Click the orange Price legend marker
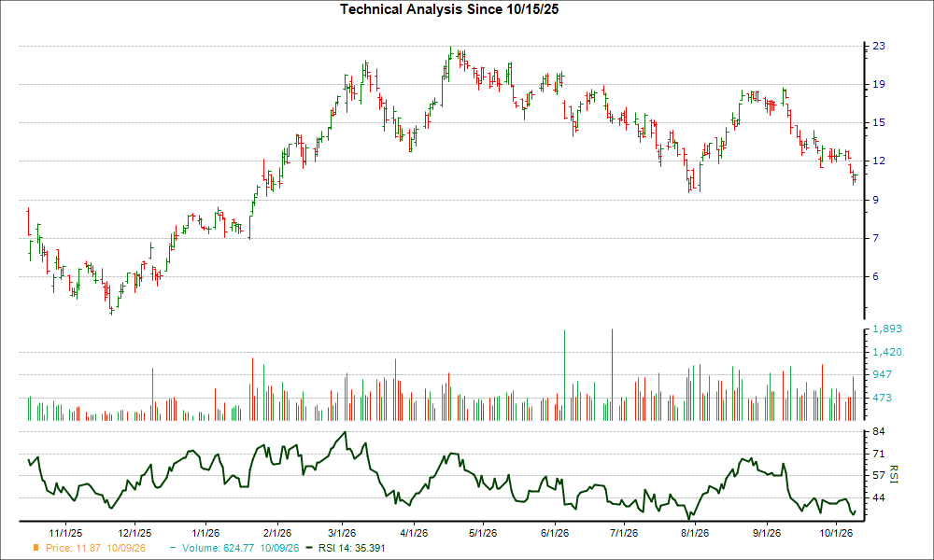Image resolution: width=934 pixels, height=560 pixels. tap(36, 548)
